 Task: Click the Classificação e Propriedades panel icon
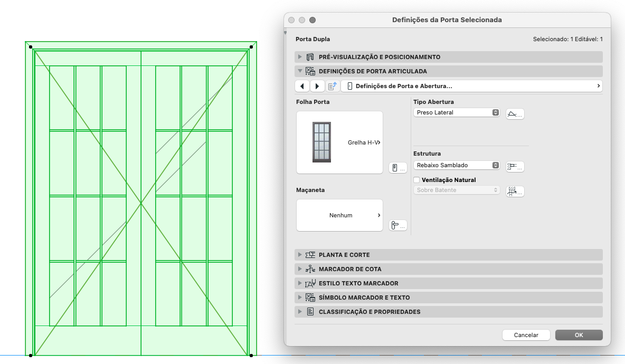310,312
